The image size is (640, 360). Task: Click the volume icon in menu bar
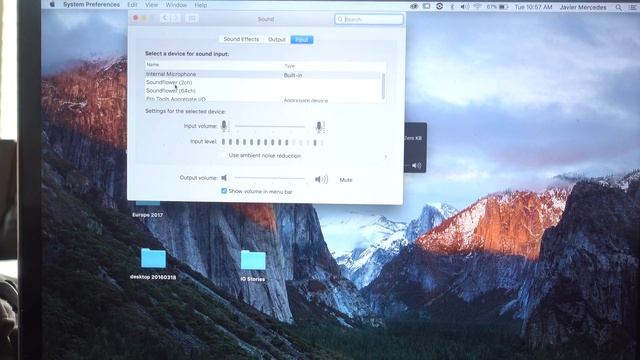coord(464,7)
